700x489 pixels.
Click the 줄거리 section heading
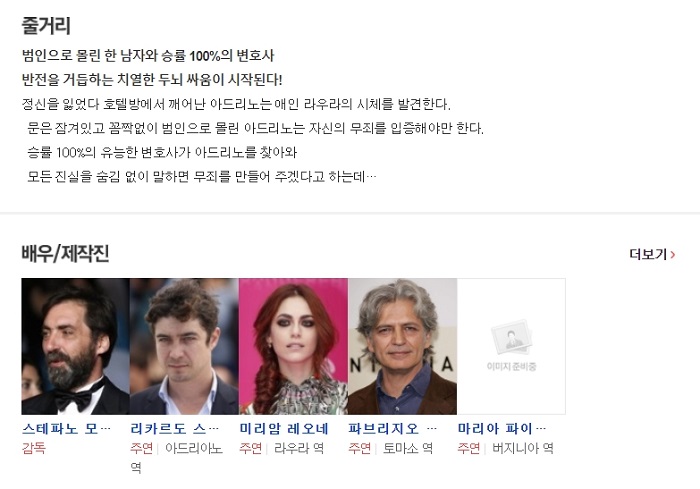point(46,25)
